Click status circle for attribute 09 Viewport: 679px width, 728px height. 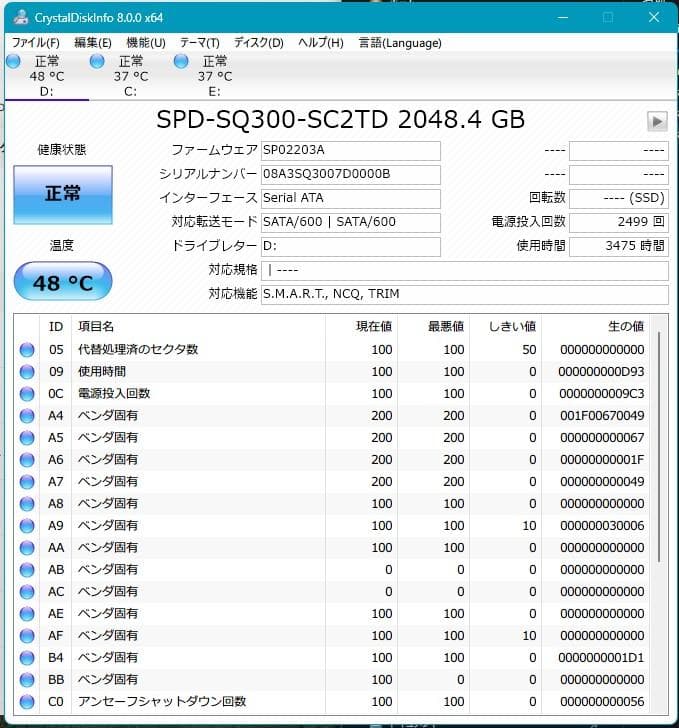(x=27, y=371)
